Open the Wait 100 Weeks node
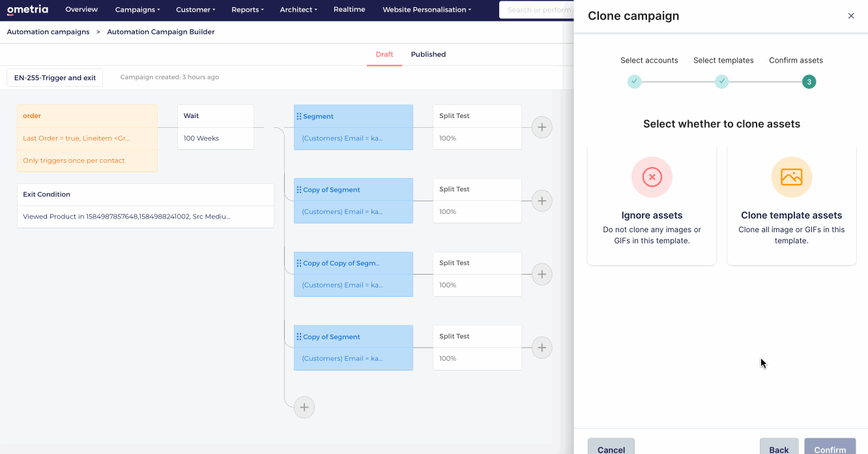The width and height of the screenshot is (868, 454). point(216,127)
